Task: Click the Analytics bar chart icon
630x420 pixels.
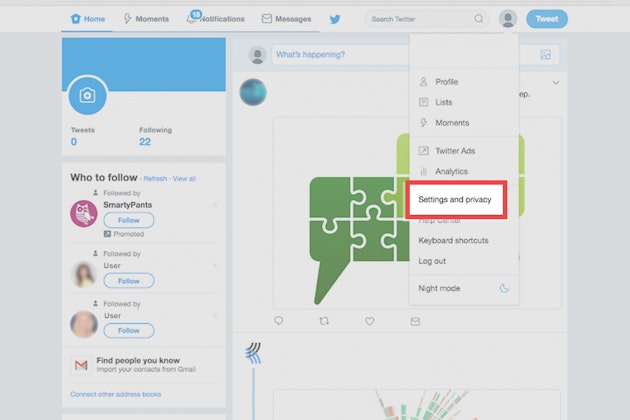Action: (423, 172)
